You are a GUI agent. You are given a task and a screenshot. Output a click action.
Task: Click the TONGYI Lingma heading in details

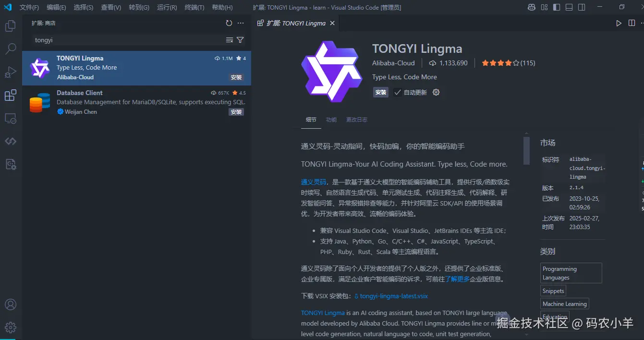tap(417, 49)
